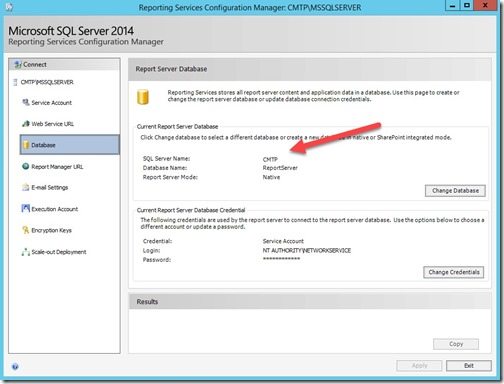Click the Microsoft SQL Server 2014 title
The width and height of the screenshot is (504, 384).
click(x=71, y=31)
